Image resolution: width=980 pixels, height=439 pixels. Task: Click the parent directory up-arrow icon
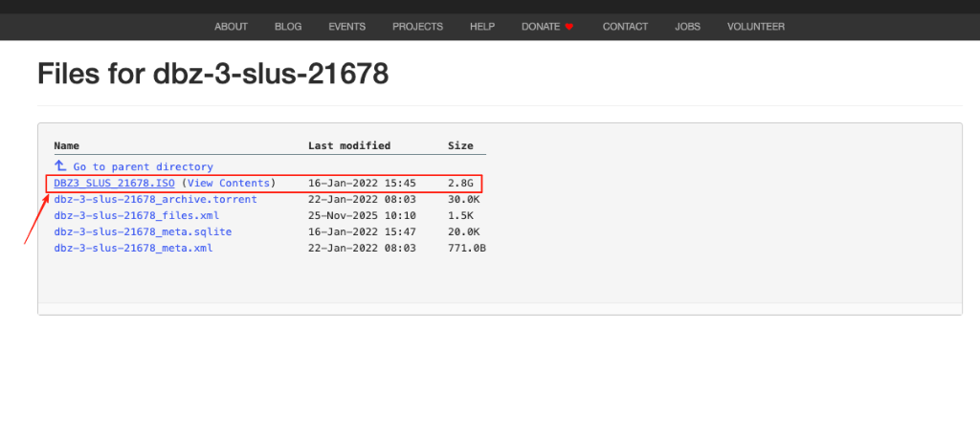pos(60,165)
